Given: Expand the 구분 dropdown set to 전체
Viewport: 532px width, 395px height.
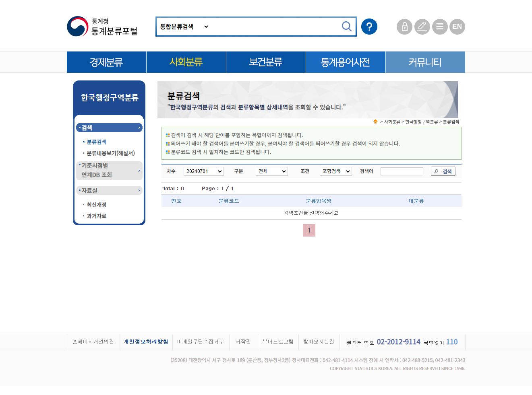Looking at the screenshot, I should 272,171.
